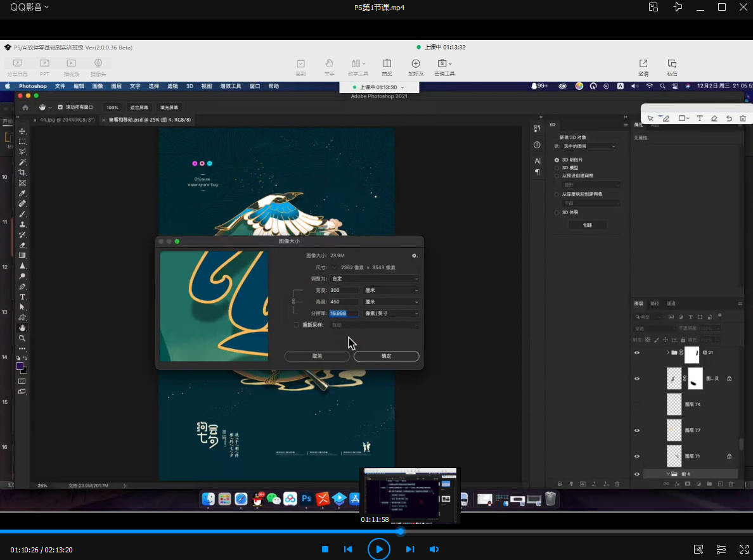The width and height of the screenshot is (753, 560).
Task: Select the Move tool in Photoshop toolbar
Action: click(x=22, y=131)
